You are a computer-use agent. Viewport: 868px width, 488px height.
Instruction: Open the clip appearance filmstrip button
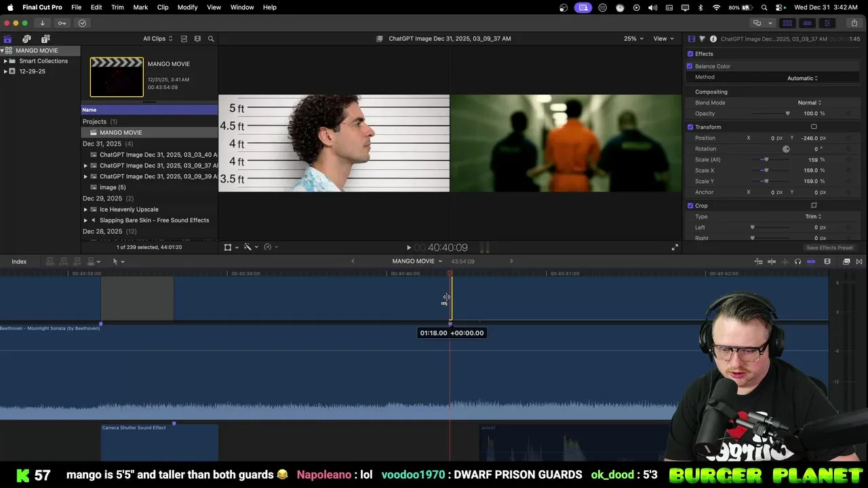[827, 262]
